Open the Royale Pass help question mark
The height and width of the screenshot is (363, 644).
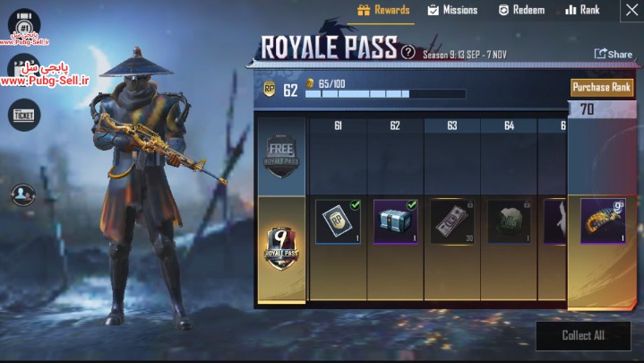[408, 52]
